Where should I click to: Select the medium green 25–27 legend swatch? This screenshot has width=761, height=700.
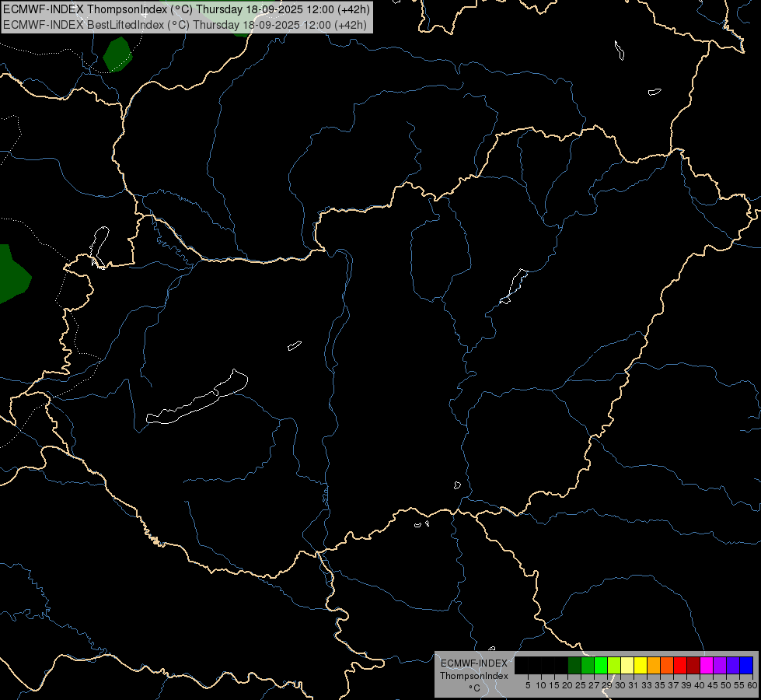point(588,665)
